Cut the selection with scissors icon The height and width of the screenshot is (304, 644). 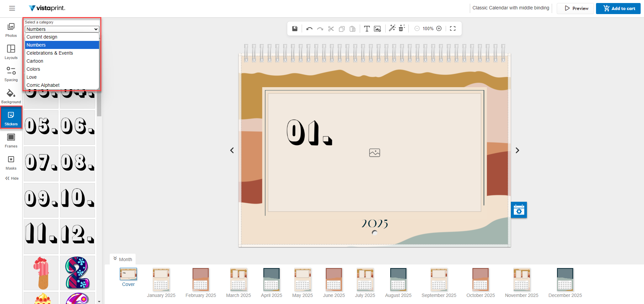pyautogui.click(x=331, y=29)
